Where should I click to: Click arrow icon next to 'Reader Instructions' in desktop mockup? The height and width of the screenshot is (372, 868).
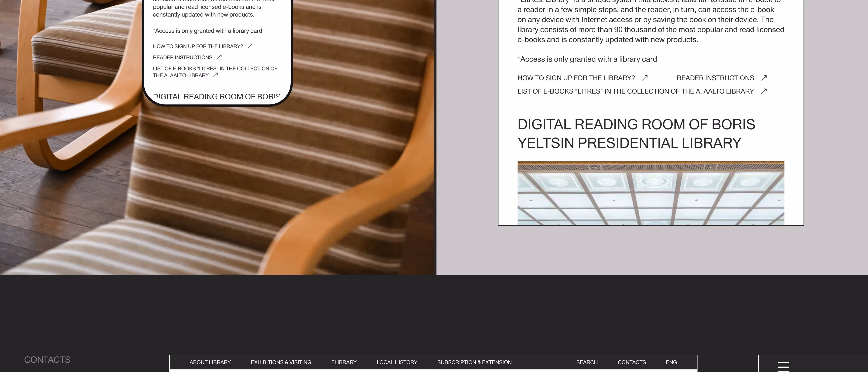tap(764, 78)
